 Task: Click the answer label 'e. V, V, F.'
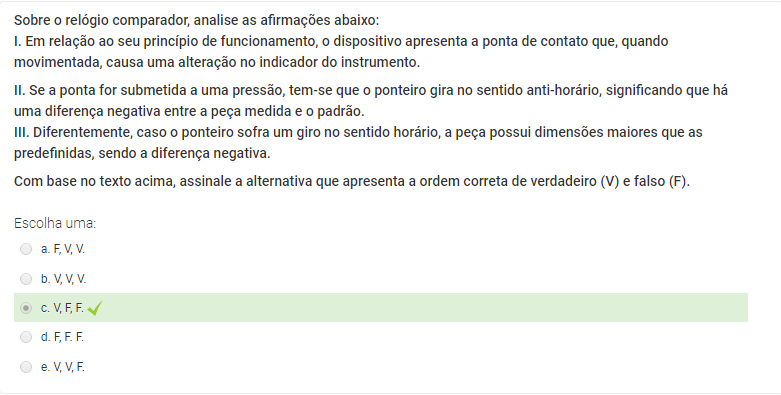tap(63, 367)
